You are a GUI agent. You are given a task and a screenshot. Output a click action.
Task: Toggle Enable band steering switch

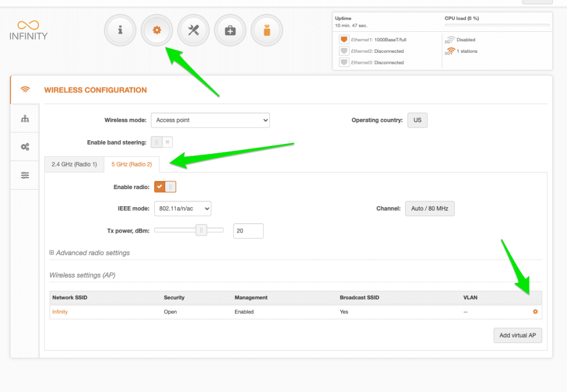pyautogui.click(x=162, y=142)
